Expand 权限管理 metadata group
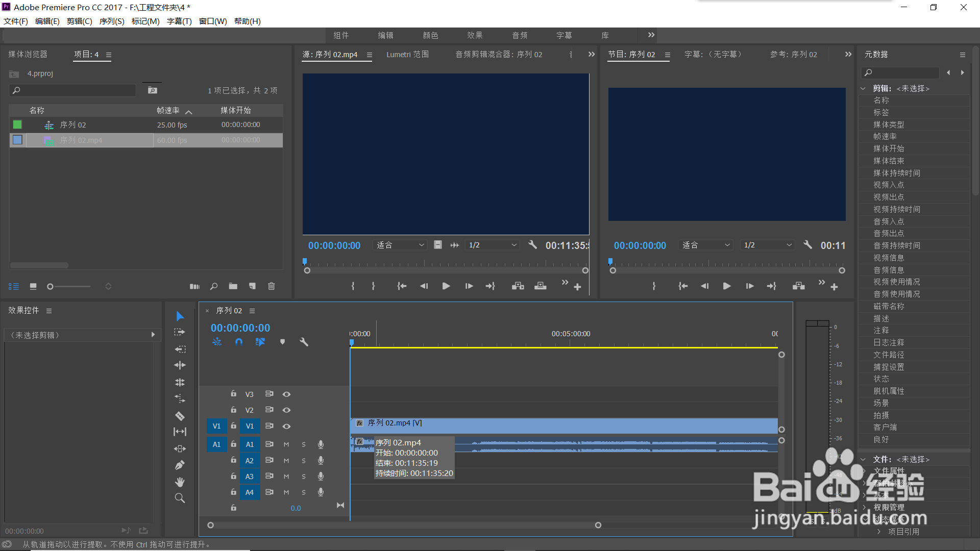The image size is (980, 551). pyautogui.click(x=864, y=508)
